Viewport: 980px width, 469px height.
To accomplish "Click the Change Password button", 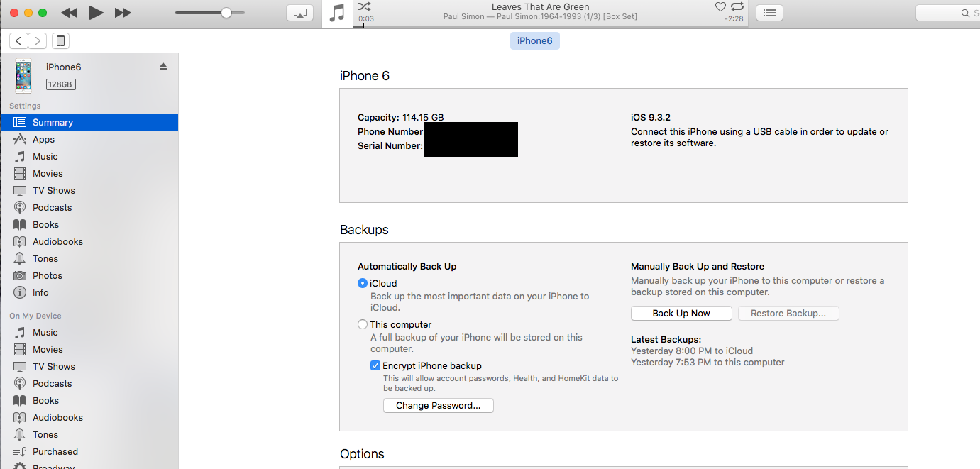I will tap(439, 405).
